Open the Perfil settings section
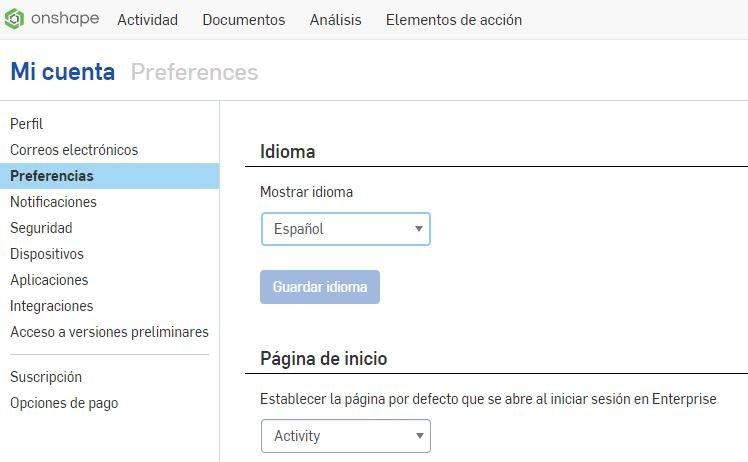748x462 pixels. [27, 124]
